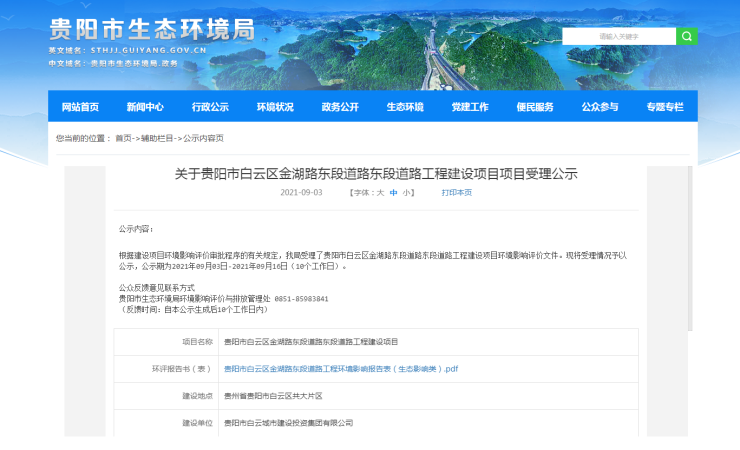
Task: Click the 辅助栏目 breadcrumb link
Action: click(156, 138)
